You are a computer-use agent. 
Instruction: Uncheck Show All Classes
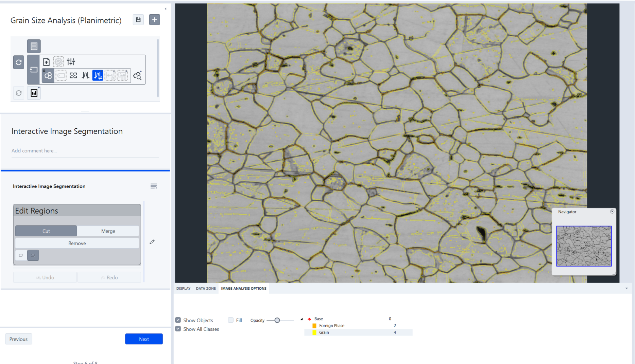tap(178, 328)
